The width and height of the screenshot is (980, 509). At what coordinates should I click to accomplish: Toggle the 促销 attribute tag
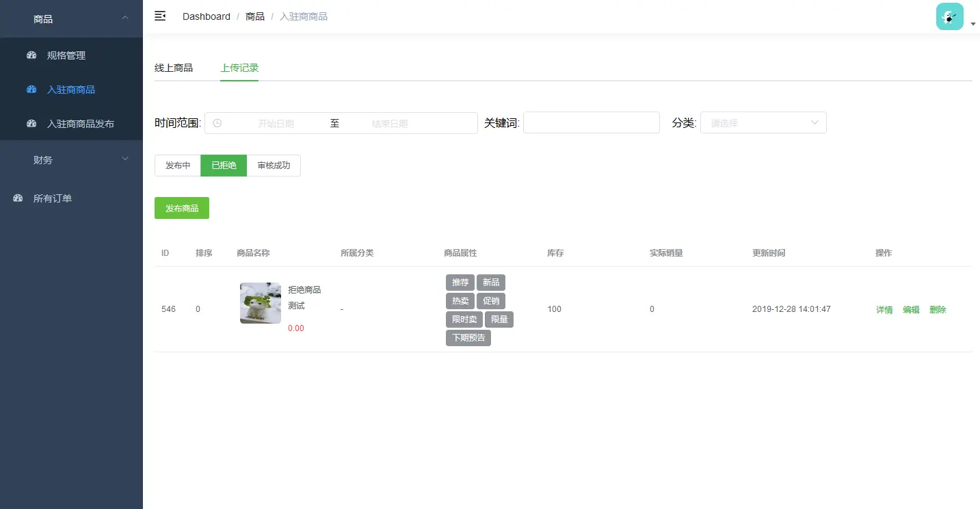pyautogui.click(x=491, y=301)
